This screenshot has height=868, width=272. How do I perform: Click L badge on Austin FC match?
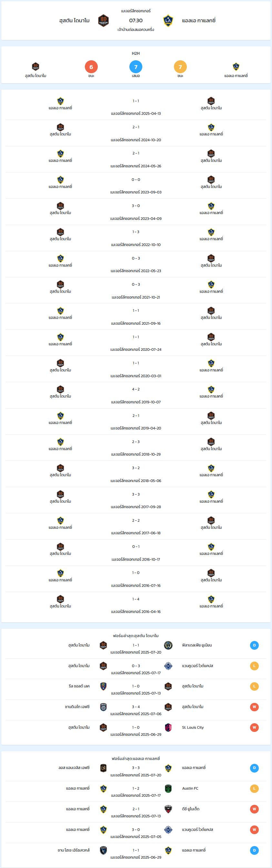pos(255,788)
